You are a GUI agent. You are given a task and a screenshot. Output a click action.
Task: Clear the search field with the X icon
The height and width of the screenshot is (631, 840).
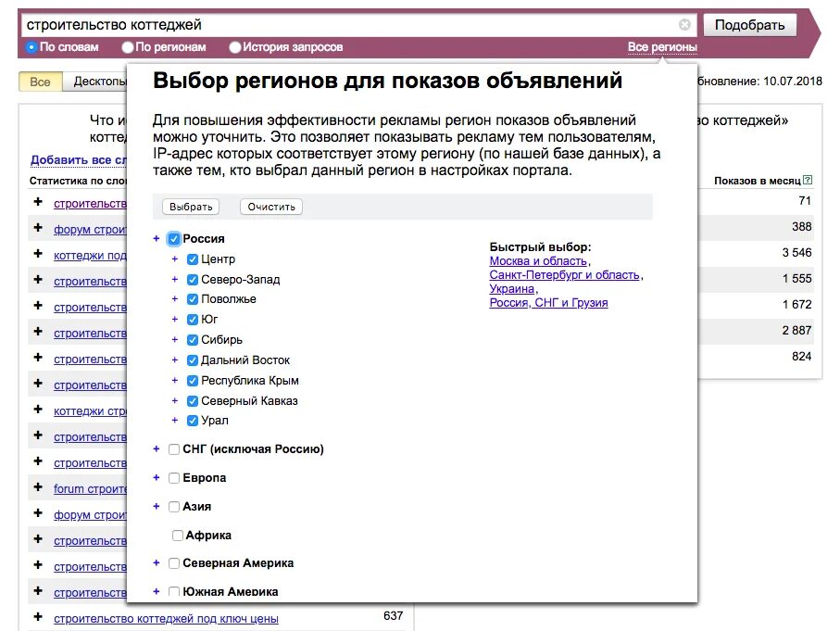pyautogui.click(x=684, y=25)
